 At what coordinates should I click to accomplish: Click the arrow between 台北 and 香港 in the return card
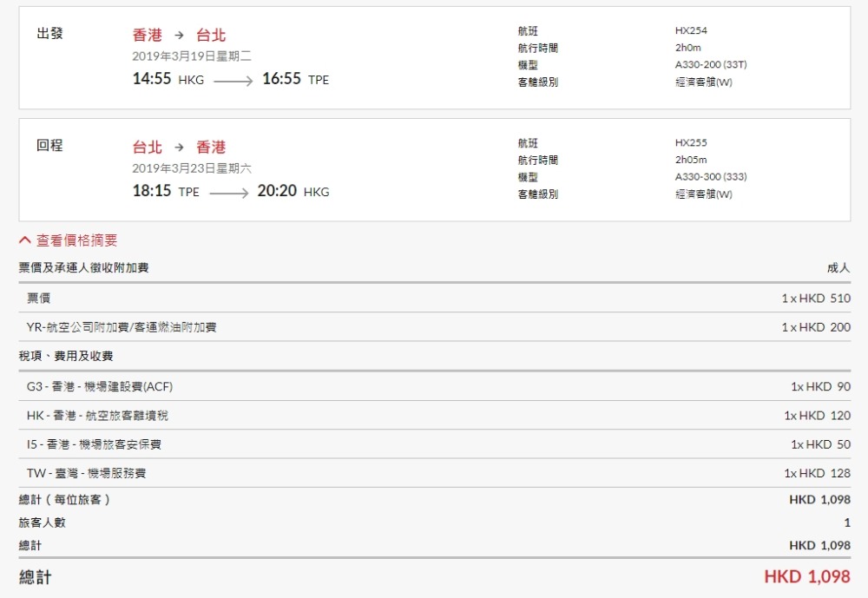point(179,148)
